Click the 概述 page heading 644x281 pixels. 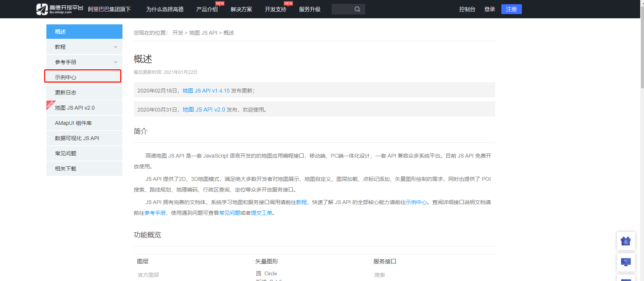(x=143, y=59)
